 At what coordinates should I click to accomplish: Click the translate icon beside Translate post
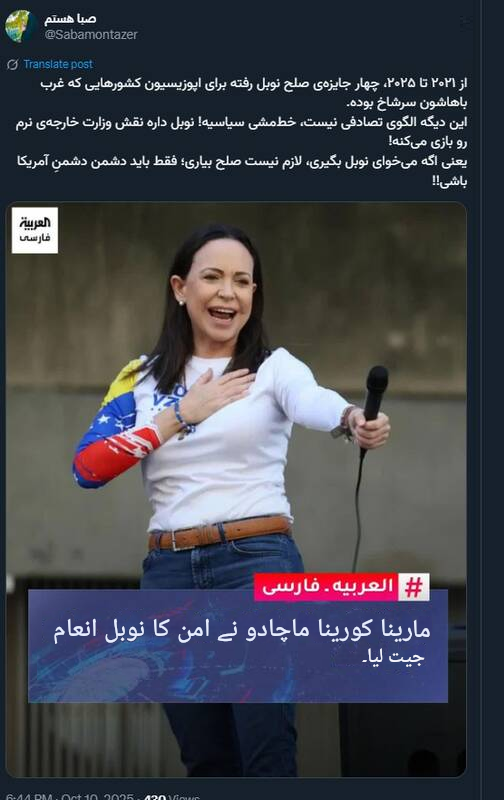pyautogui.click(x=13, y=64)
